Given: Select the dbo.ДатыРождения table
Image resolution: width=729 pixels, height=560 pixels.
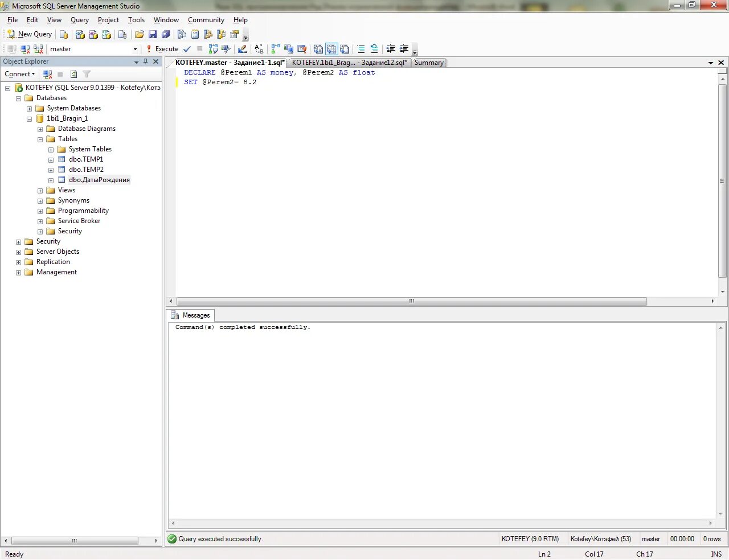Looking at the screenshot, I should (99, 180).
